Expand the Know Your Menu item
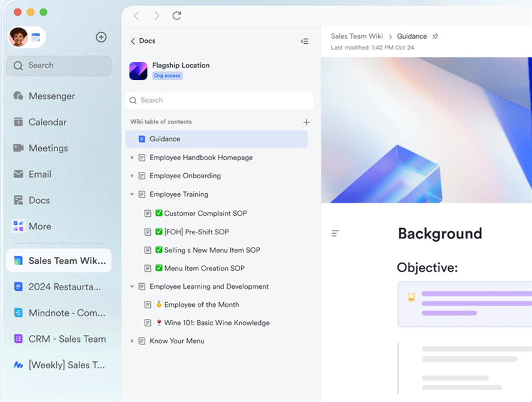532x402 pixels. 132,341
